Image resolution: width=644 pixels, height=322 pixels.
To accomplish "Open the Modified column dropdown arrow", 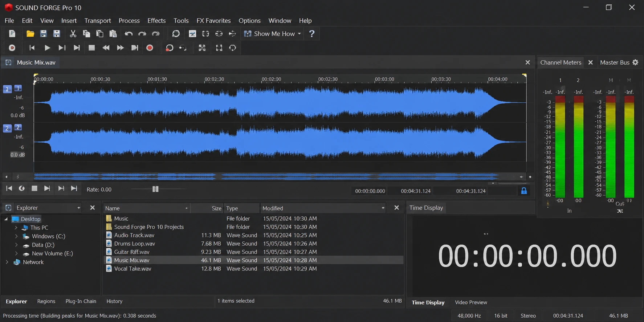I will 383,208.
